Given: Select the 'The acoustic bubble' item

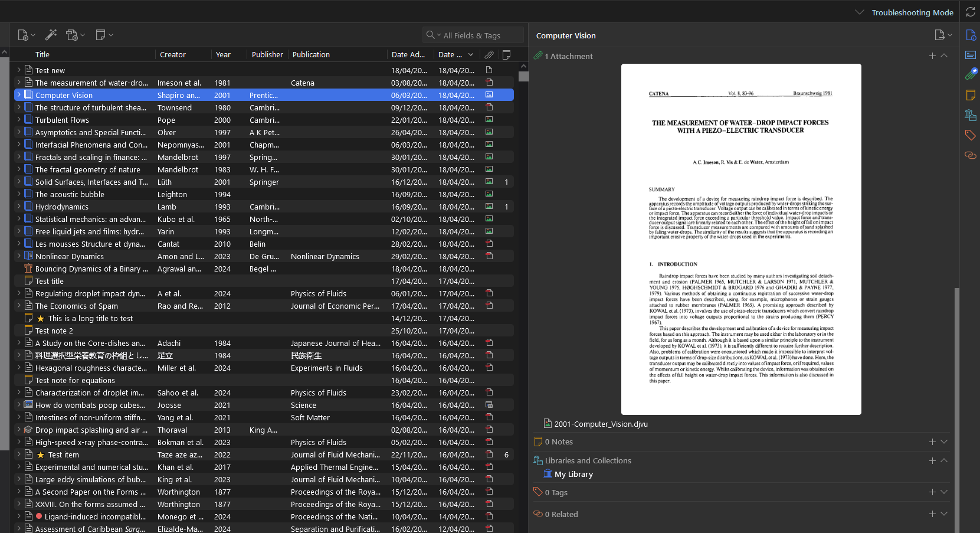Looking at the screenshot, I should (x=264, y=194).
